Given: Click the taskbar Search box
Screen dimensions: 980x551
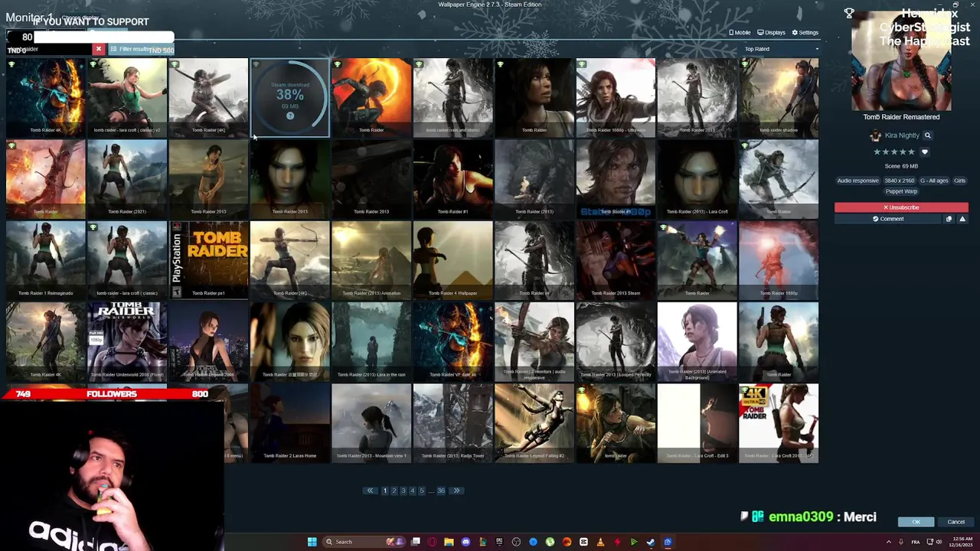Looking at the screenshot, I should (x=364, y=542).
